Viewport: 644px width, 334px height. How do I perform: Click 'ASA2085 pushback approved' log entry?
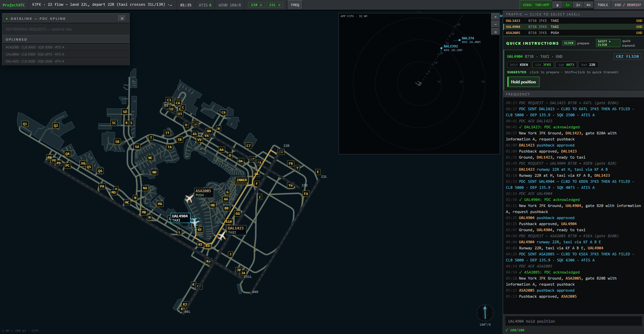pos(547,291)
